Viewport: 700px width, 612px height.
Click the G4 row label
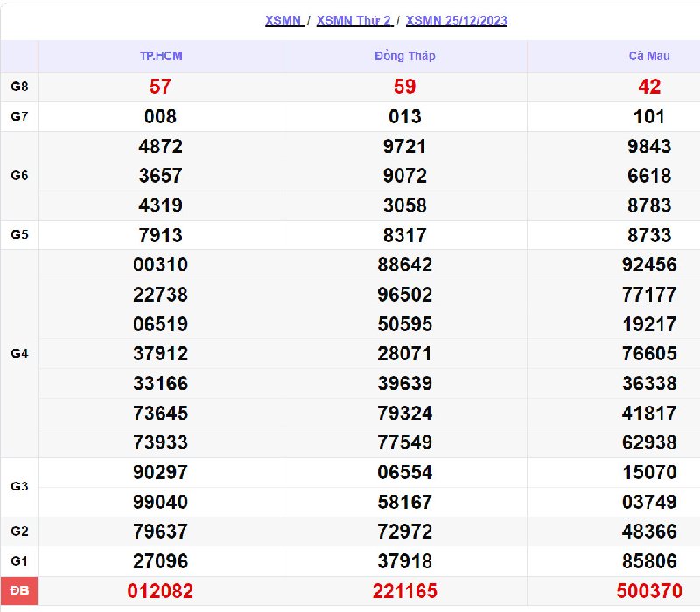(19, 354)
